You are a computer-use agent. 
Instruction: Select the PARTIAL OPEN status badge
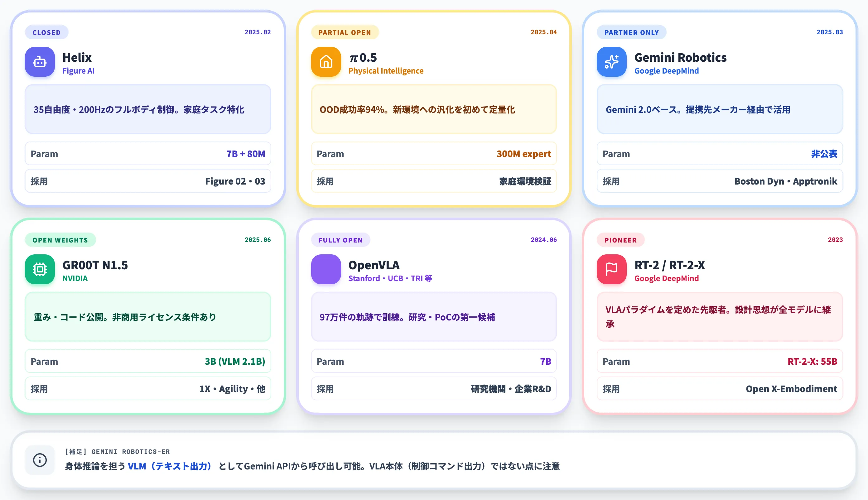[x=345, y=33]
